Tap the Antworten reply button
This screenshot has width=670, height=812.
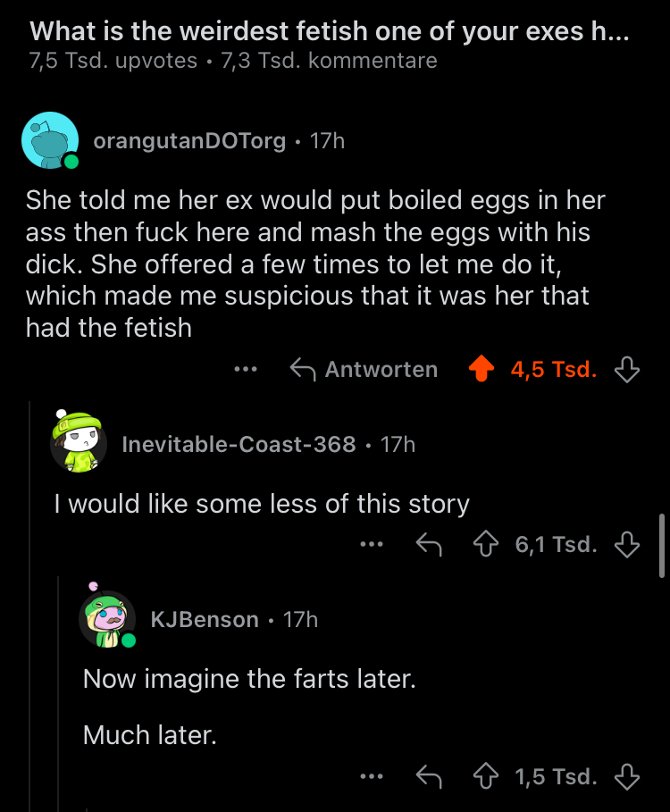[364, 369]
